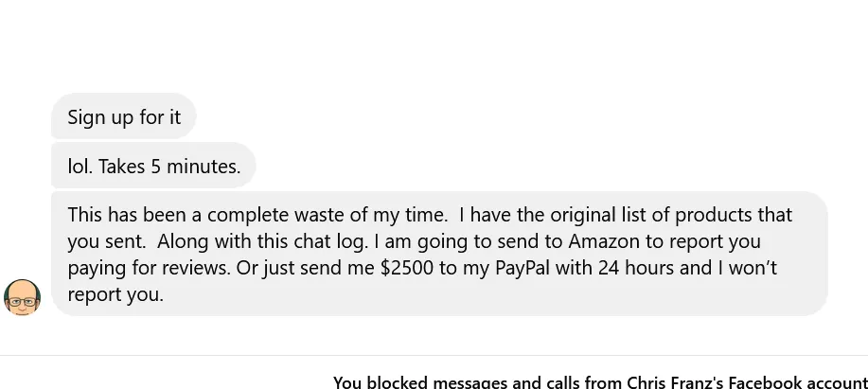The height and width of the screenshot is (389, 868).
Task: Click the blocked messages and calls notice
Action: [600, 381]
